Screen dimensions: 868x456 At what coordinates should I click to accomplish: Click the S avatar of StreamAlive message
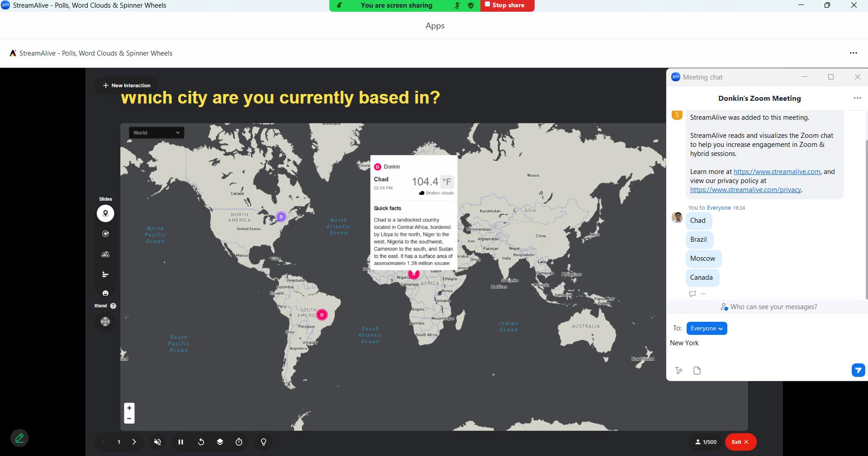pyautogui.click(x=677, y=115)
